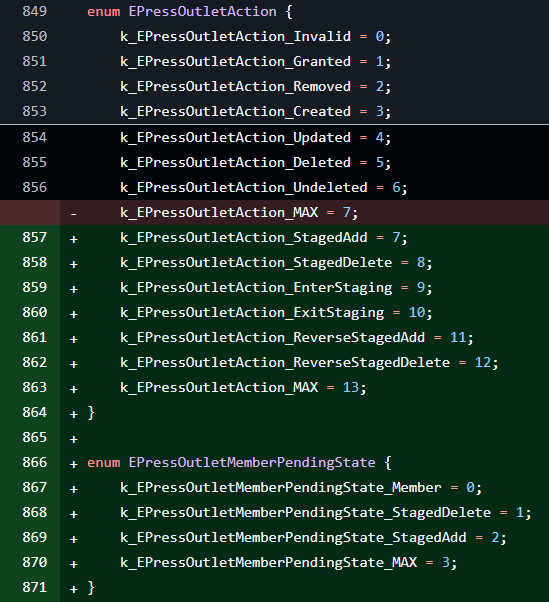Click k_EPressOutletAction_Created identifier
Image resolution: width=549 pixels, height=602 pixels.
click(x=235, y=111)
